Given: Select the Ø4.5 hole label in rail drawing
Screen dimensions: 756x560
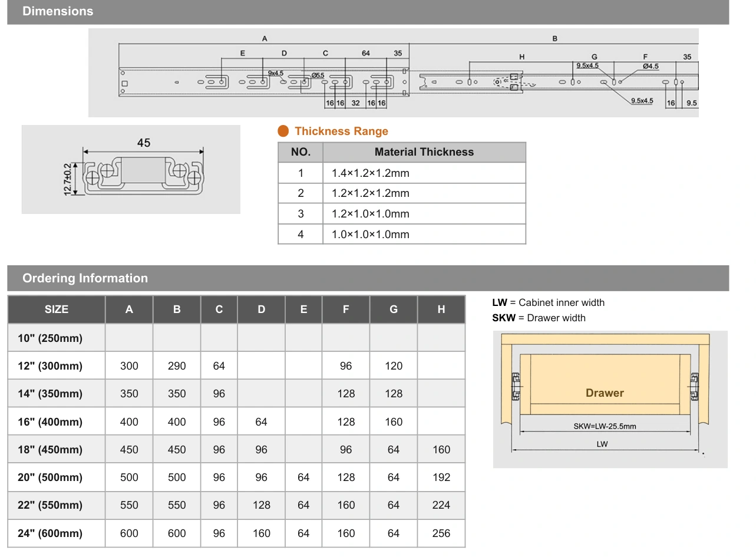Looking at the screenshot, I should click(651, 67).
